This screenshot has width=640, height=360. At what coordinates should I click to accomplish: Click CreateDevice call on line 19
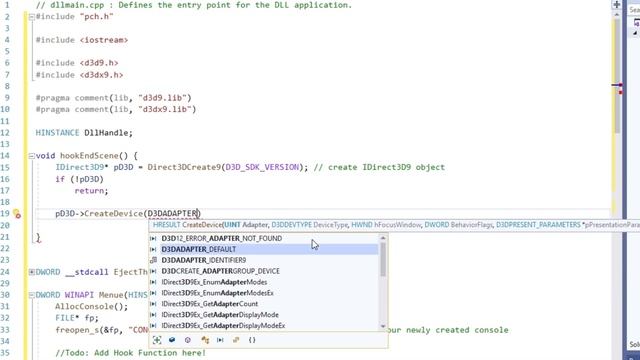coord(113,213)
